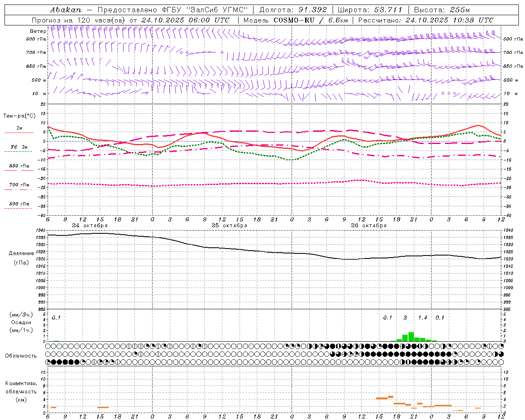The height and width of the screenshot is (420, 525).
Task: Click the 'Высота: 255м' header field
Action: point(441,10)
